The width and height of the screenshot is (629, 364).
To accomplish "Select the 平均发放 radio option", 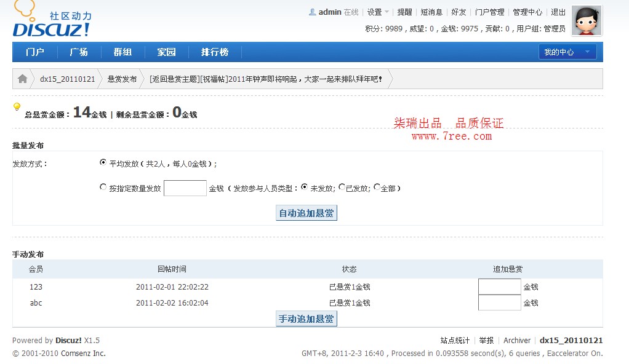I will [103, 162].
